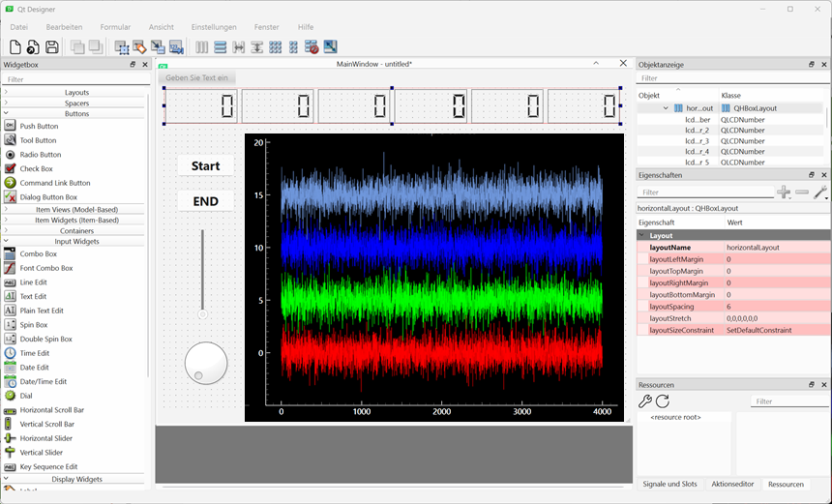
Task: Select the Edit Widgets mode icon
Action: click(x=122, y=47)
